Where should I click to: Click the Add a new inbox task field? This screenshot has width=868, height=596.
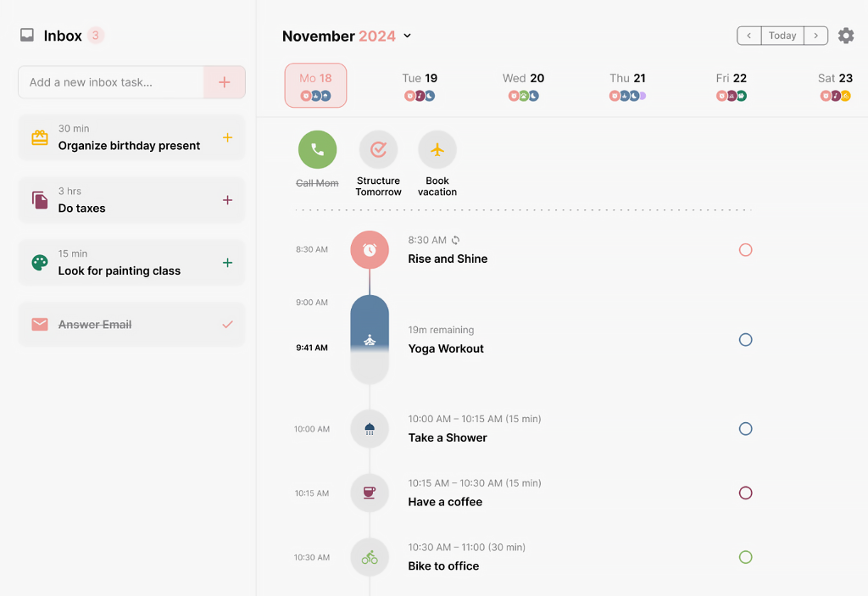pos(110,82)
